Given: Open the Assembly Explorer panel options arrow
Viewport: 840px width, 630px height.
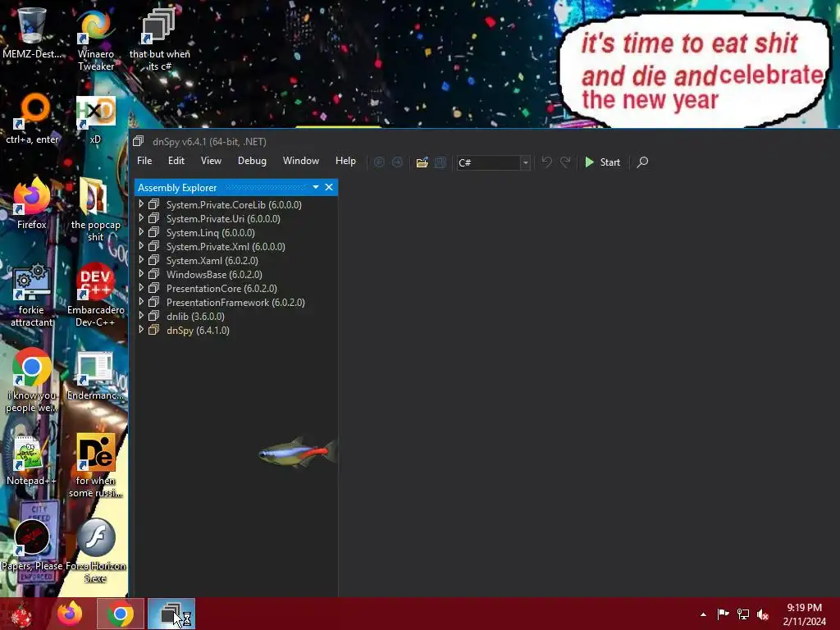Looking at the screenshot, I should [x=316, y=187].
